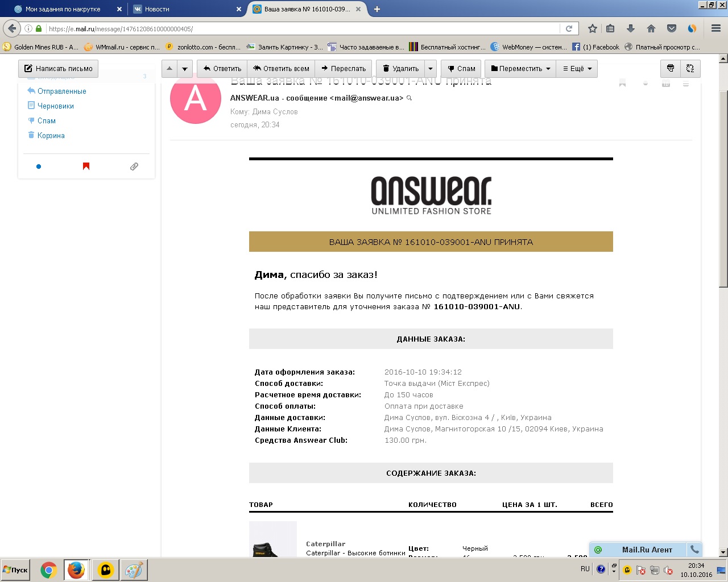728x582 pixels.
Task: Open the WMmail.ru bookmark
Action: pyautogui.click(x=122, y=47)
